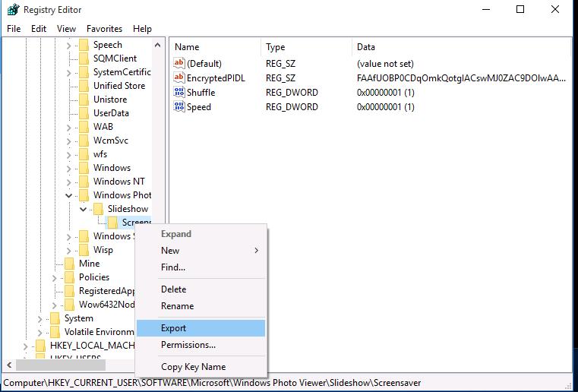This screenshot has height=392, width=578.
Task: Choose Export from the context menu
Action: 173,328
